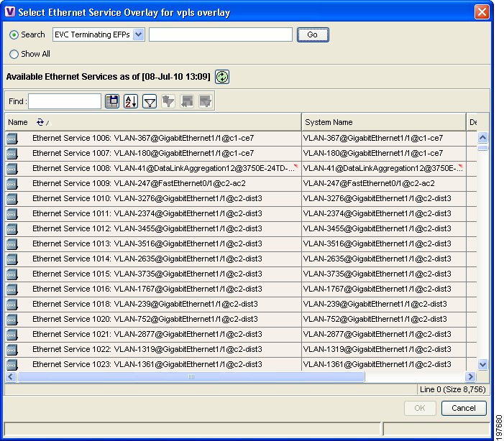Click icon beside Ethernet Service 1022 row

(12, 350)
